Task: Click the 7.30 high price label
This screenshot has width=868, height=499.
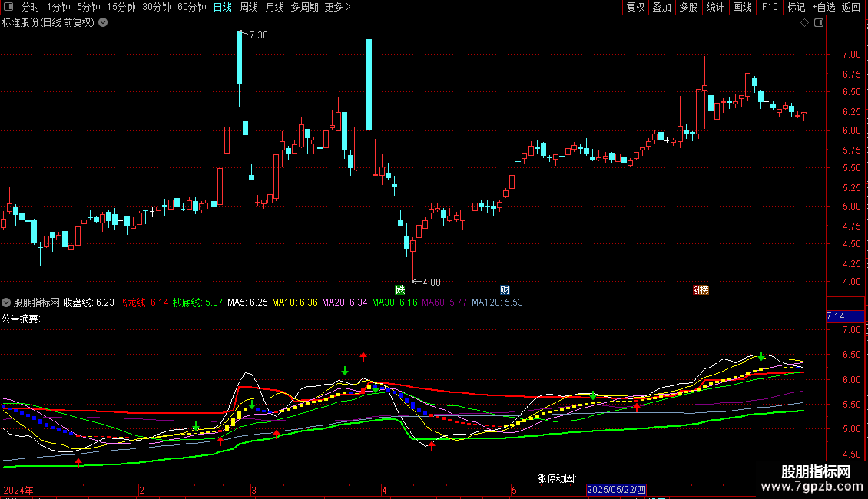Action: [x=259, y=35]
